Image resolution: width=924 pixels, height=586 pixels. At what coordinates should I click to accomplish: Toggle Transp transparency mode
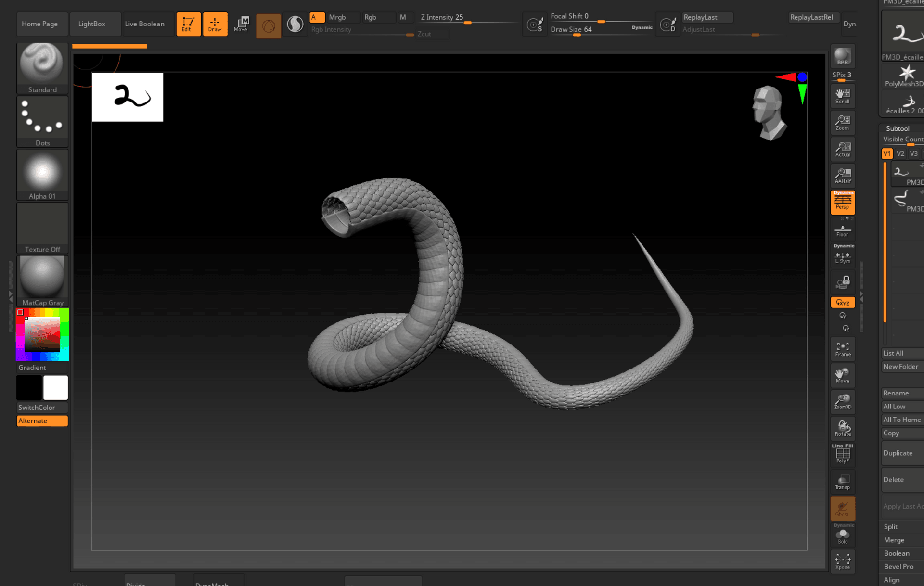842,482
